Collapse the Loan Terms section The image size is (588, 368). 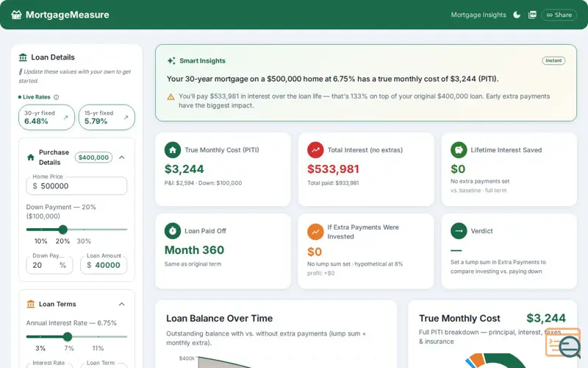[122, 304]
